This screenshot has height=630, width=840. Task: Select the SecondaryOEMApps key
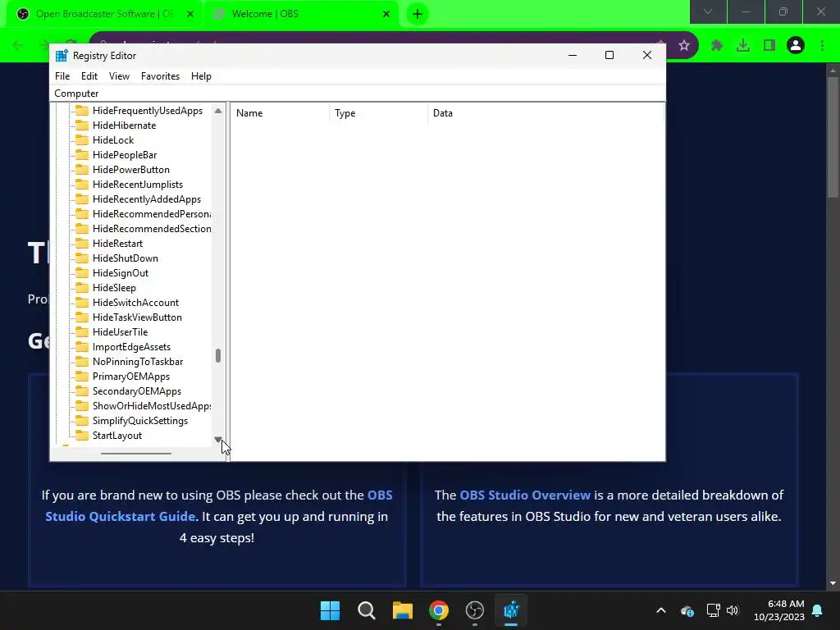click(x=137, y=391)
